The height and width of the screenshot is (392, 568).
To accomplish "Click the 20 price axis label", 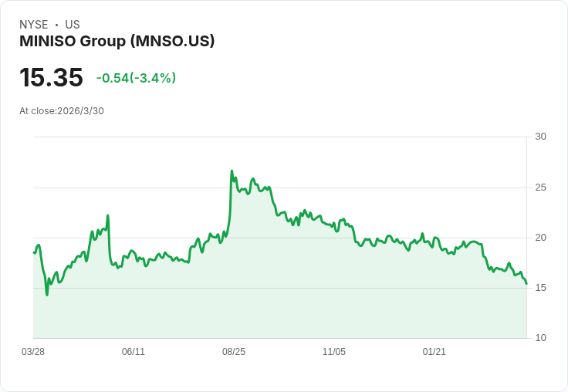I will [x=541, y=238].
